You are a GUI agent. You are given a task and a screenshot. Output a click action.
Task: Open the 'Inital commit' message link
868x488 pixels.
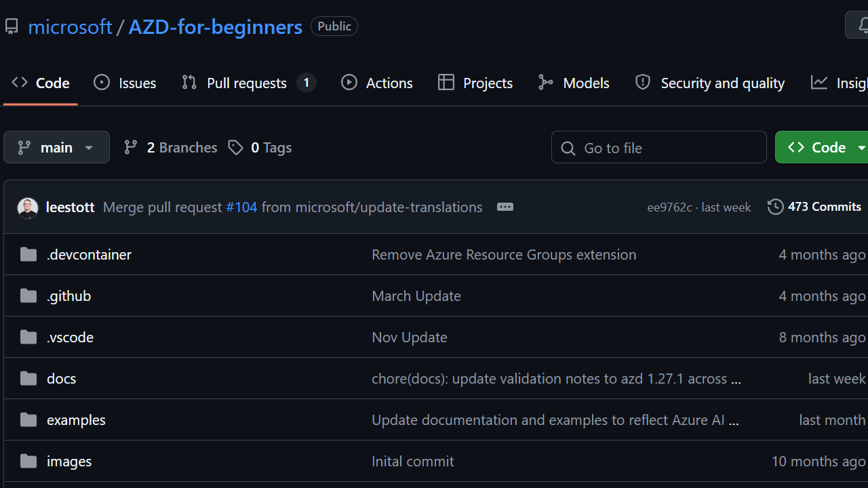[413, 461]
